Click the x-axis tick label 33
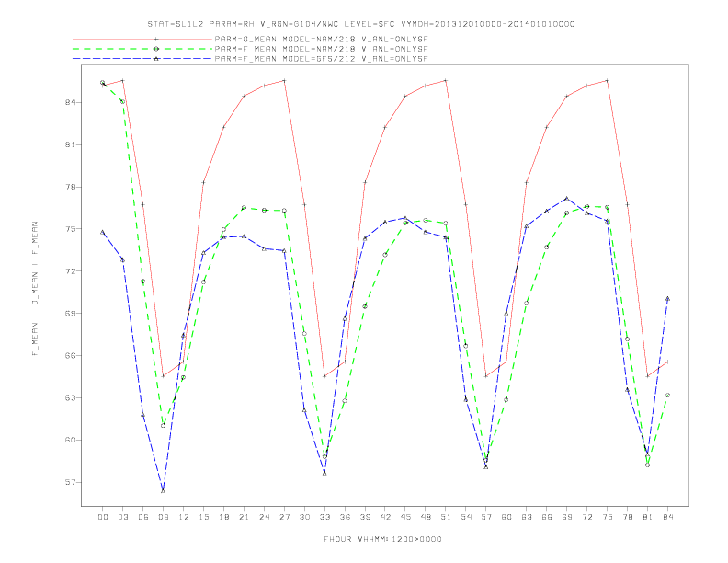 click(x=324, y=517)
